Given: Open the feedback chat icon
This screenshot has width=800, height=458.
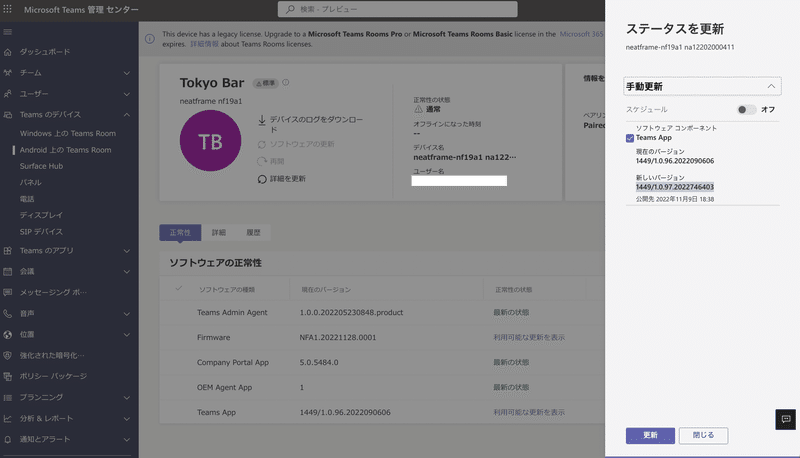Looking at the screenshot, I should click(785, 419).
